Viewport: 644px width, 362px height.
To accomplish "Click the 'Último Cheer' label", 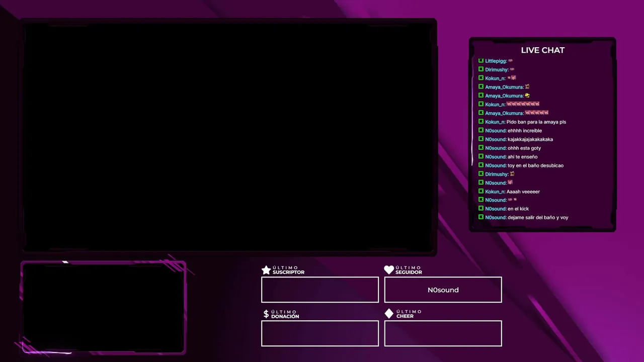I will (x=409, y=314).
